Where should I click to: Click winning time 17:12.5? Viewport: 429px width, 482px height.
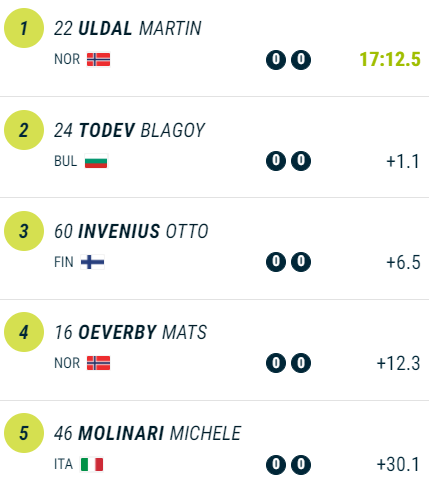pyautogui.click(x=390, y=59)
